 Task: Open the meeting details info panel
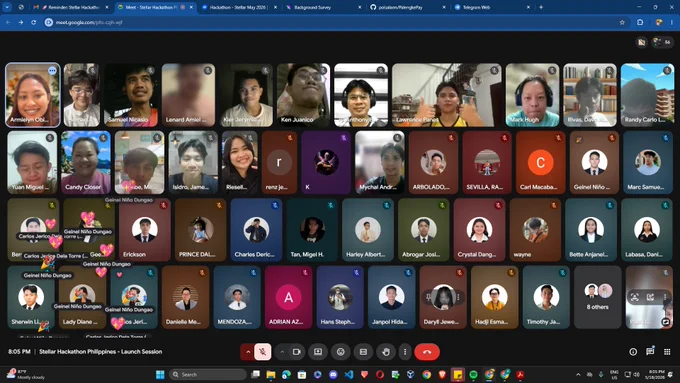coord(633,352)
